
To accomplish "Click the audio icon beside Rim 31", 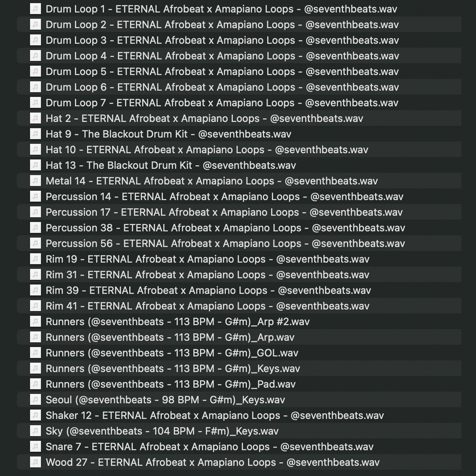I will (x=35, y=274).
